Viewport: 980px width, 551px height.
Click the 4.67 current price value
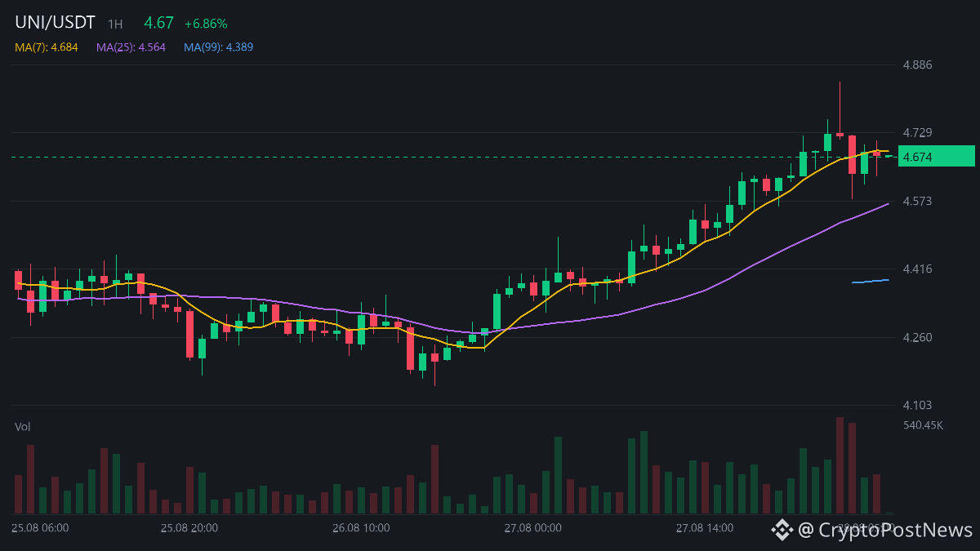coord(158,23)
